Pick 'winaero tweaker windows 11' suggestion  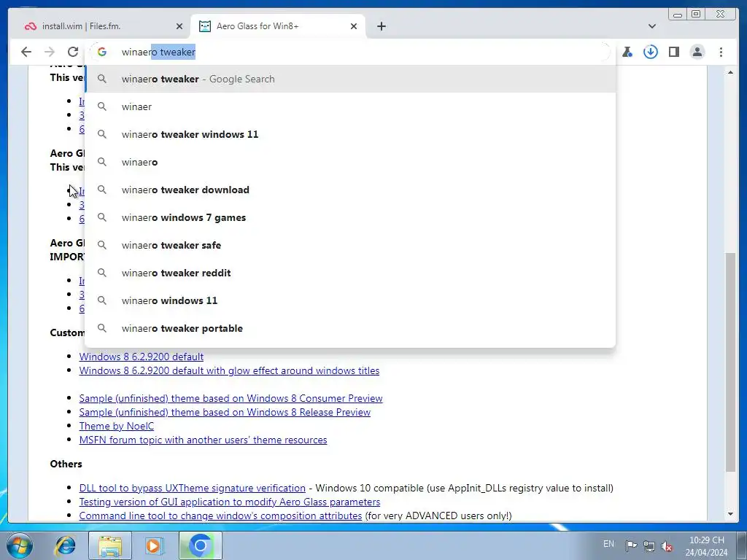350,134
